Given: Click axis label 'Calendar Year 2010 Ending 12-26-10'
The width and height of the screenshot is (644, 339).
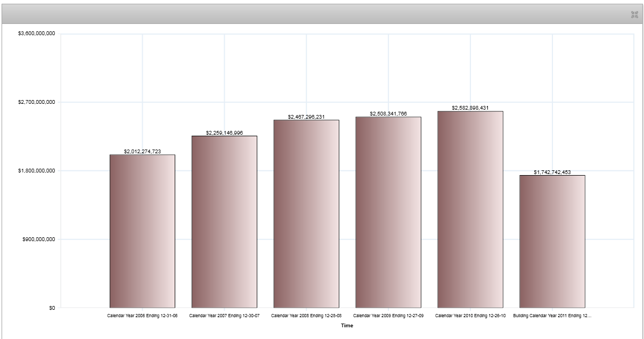Looking at the screenshot, I should point(470,316).
